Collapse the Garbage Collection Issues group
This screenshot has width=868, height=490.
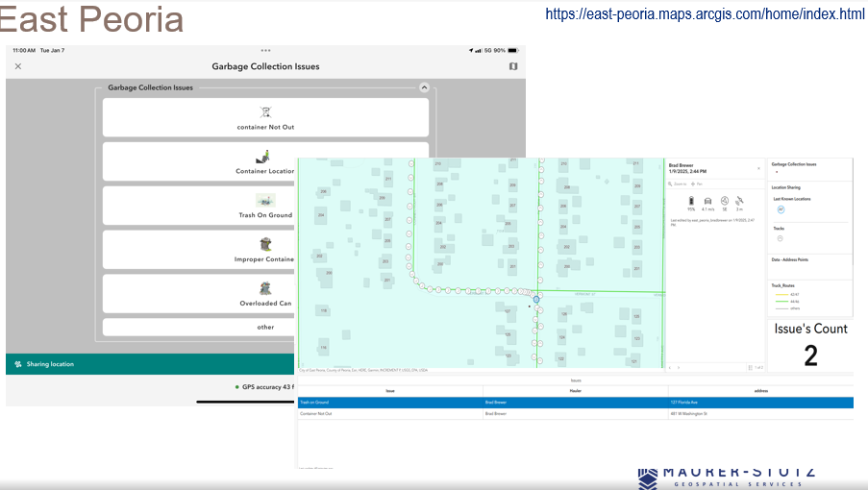click(x=424, y=87)
